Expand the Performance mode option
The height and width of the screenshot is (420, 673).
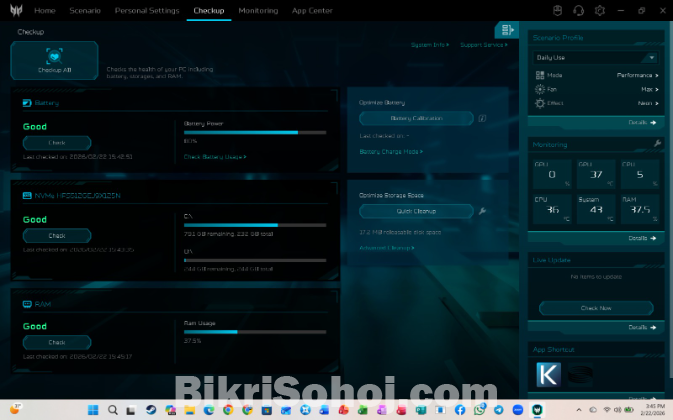coord(637,75)
